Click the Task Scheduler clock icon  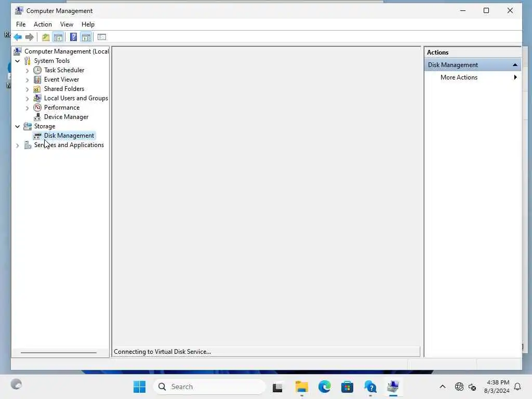(x=37, y=70)
